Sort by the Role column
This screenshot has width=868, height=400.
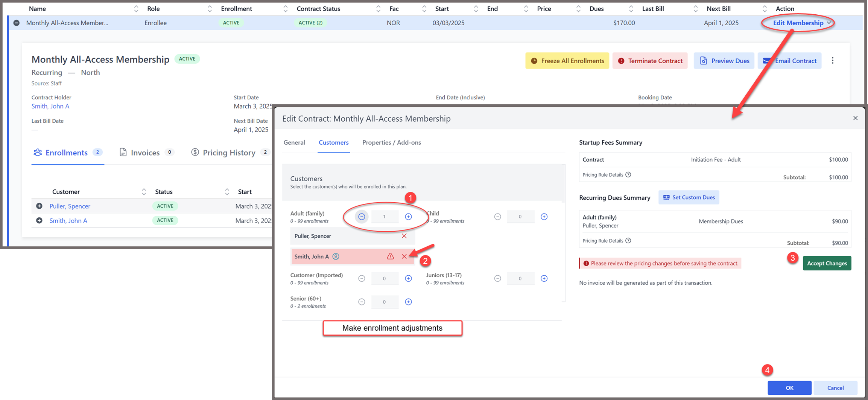210,9
